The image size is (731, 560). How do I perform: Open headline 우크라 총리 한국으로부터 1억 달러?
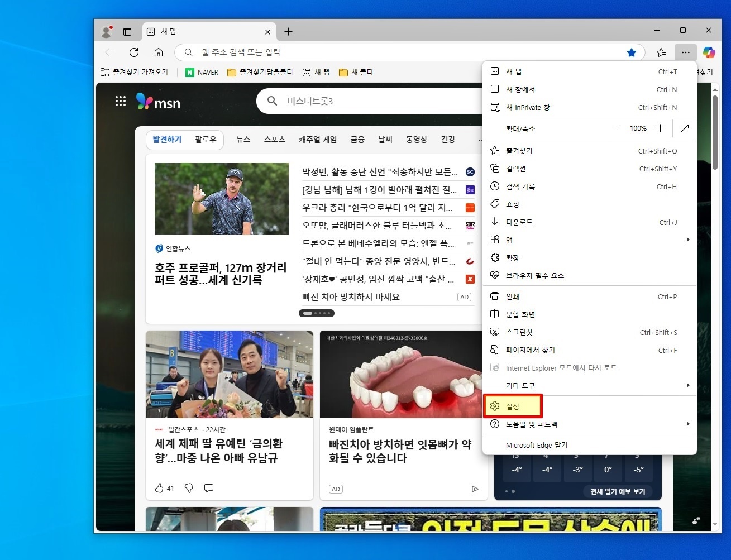378,208
